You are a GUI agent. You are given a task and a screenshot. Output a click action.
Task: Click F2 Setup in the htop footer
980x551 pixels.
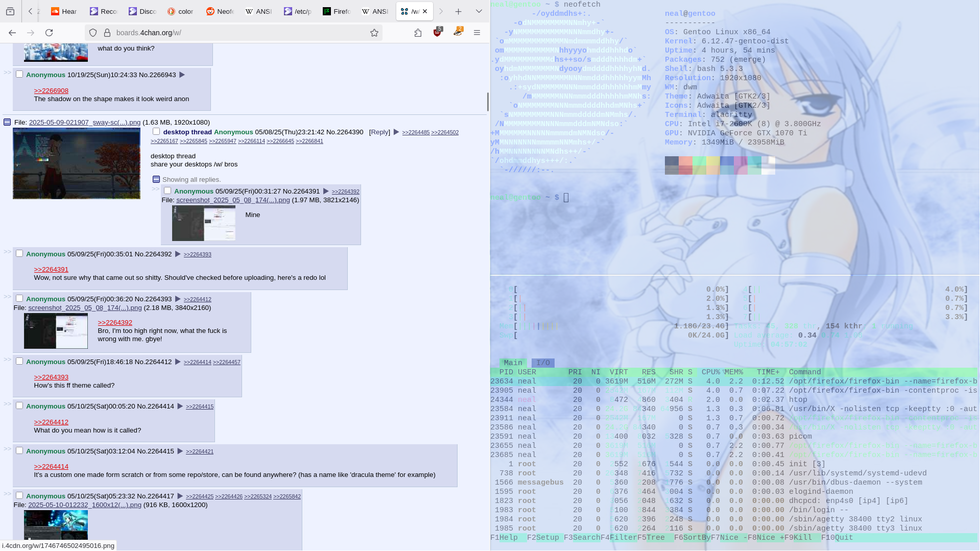point(543,538)
